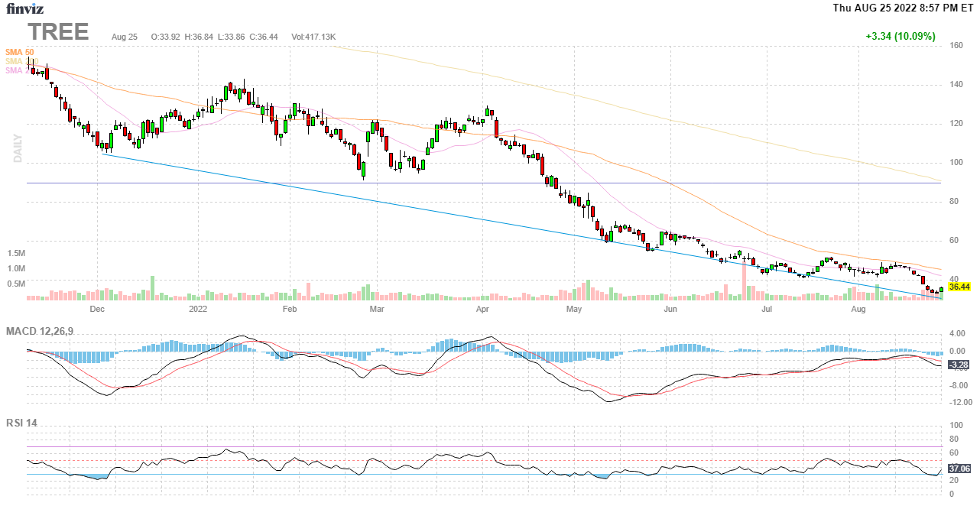The height and width of the screenshot is (506, 980).
Task: Select the SMA 50 legend label
Action: pyautogui.click(x=19, y=52)
